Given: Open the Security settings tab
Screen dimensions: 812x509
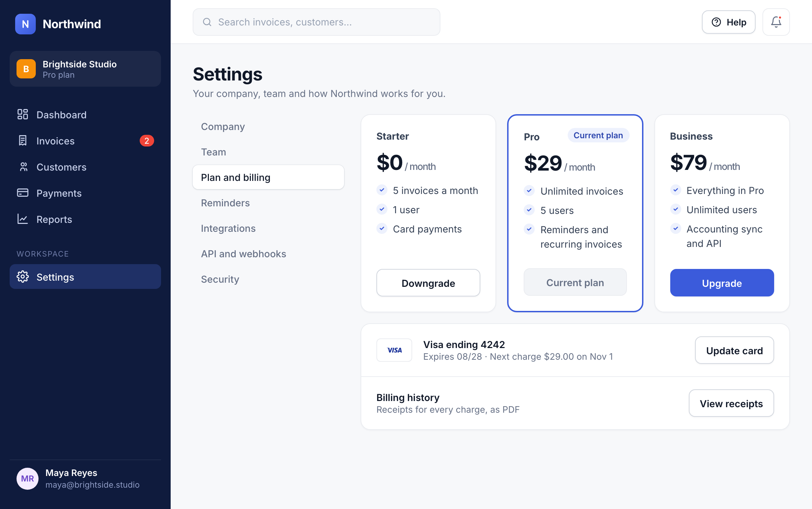Looking at the screenshot, I should click(268, 279).
